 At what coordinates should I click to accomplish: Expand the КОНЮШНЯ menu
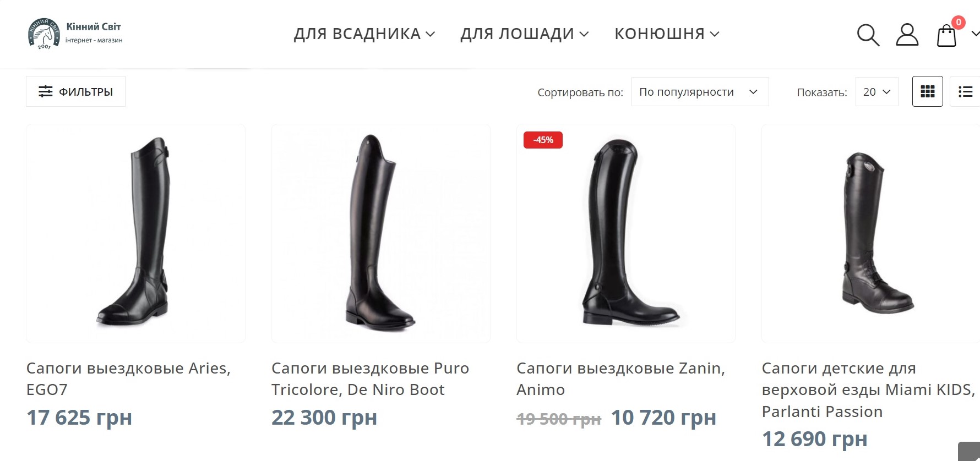coord(667,34)
